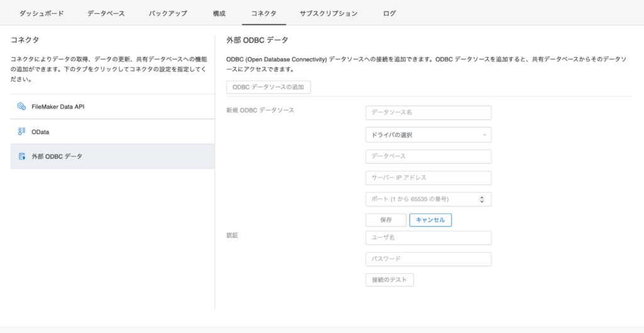Select the ユーザ名 text field

[428, 237]
